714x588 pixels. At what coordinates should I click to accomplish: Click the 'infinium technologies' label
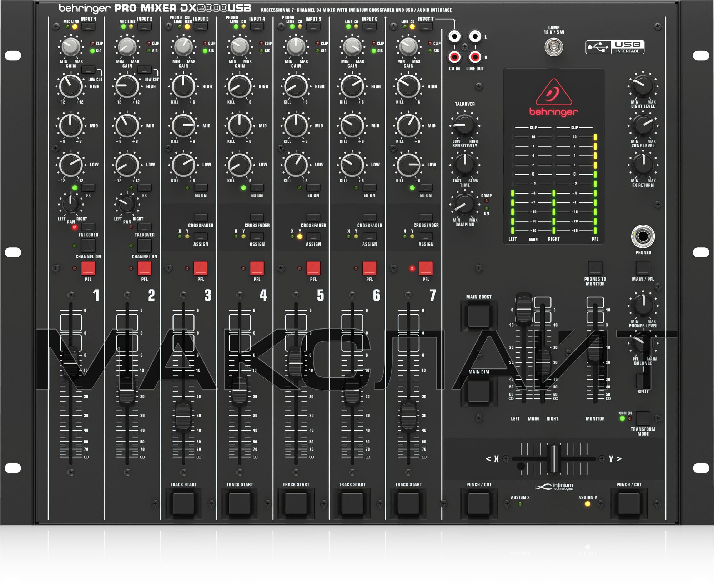pos(554,486)
